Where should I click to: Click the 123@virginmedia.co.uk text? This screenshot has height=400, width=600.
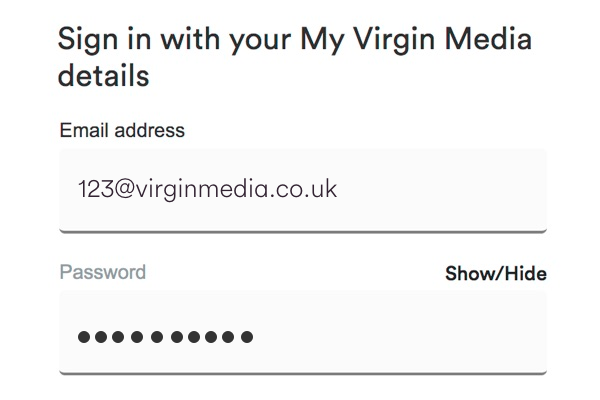click(x=207, y=189)
